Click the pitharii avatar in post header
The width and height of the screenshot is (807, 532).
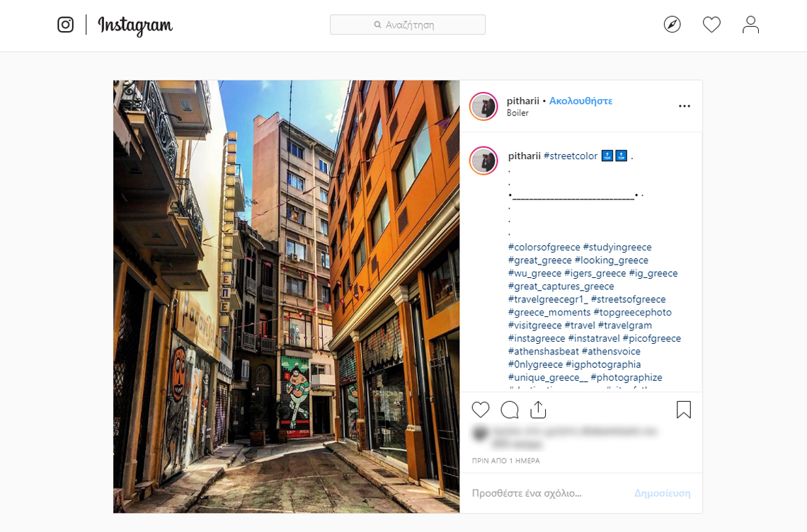(483, 106)
